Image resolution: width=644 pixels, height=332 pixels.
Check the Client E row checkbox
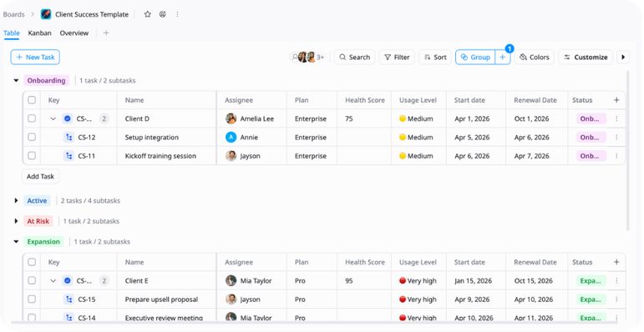[x=32, y=281]
